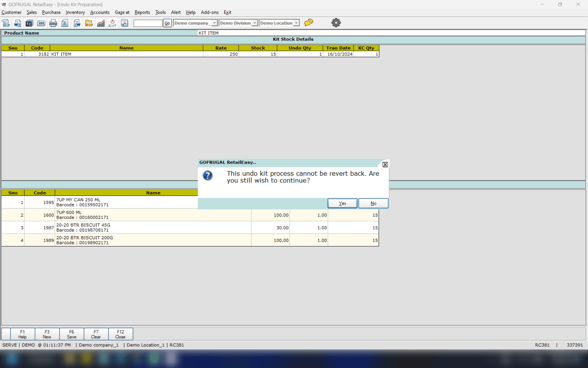The height and width of the screenshot is (368, 588).
Task: Open the yellow folder toolbar icon
Action: coord(89,23)
